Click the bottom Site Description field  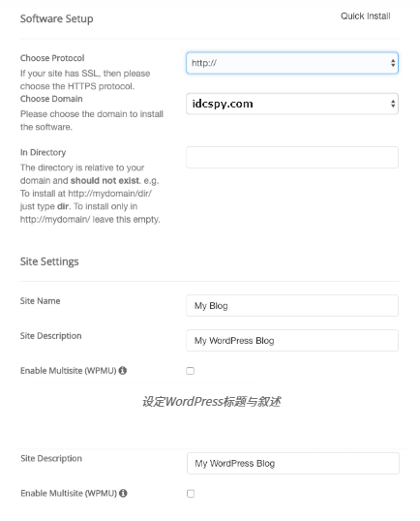(x=293, y=463)
